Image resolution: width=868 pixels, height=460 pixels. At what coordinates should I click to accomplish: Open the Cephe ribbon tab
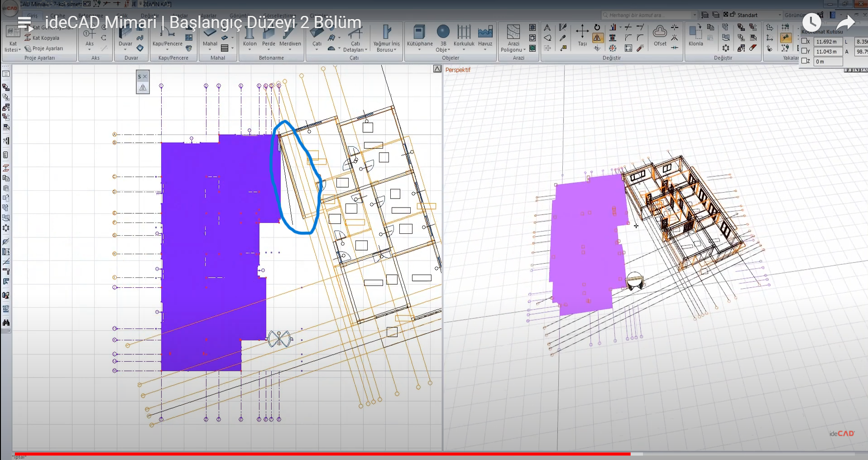(58, 16)
